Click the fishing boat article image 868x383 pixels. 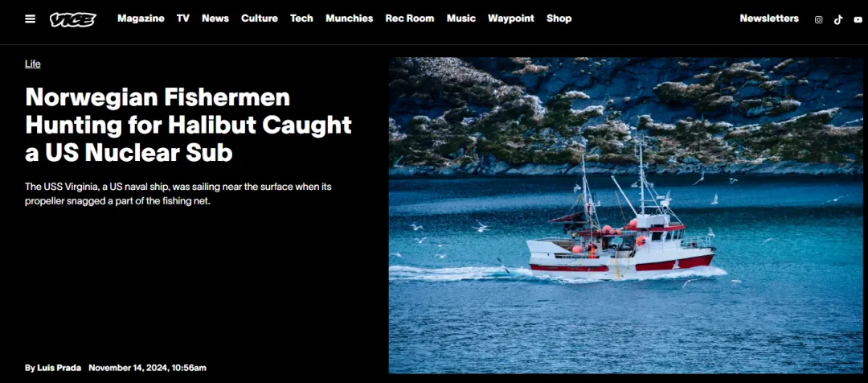click(625, 215)
